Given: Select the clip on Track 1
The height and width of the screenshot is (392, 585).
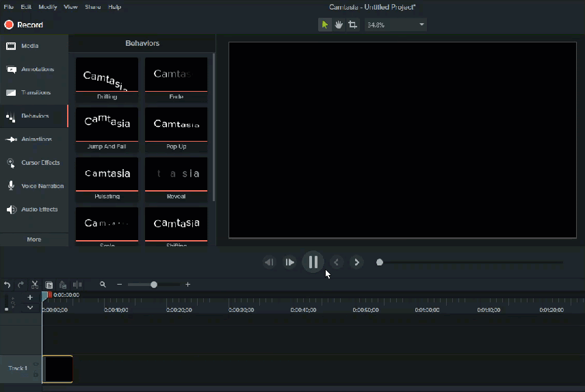Looking at the screenshot, I should pos(57,369).
